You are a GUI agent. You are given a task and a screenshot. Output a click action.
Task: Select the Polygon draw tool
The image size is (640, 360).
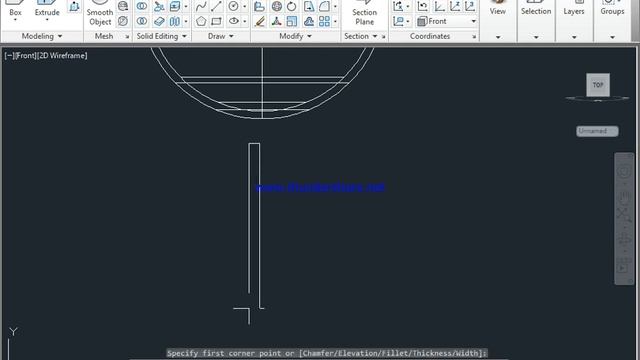tap(201, 21)
